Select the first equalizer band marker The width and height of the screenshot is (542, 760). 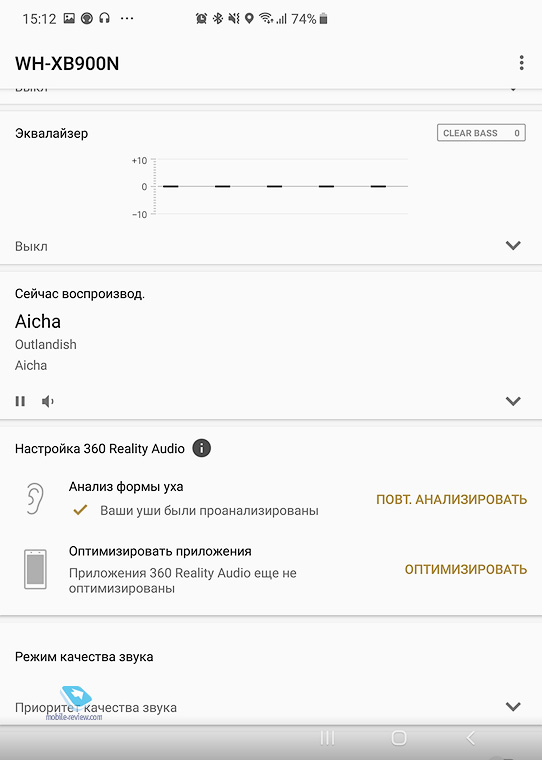click(x=171, y=186)
